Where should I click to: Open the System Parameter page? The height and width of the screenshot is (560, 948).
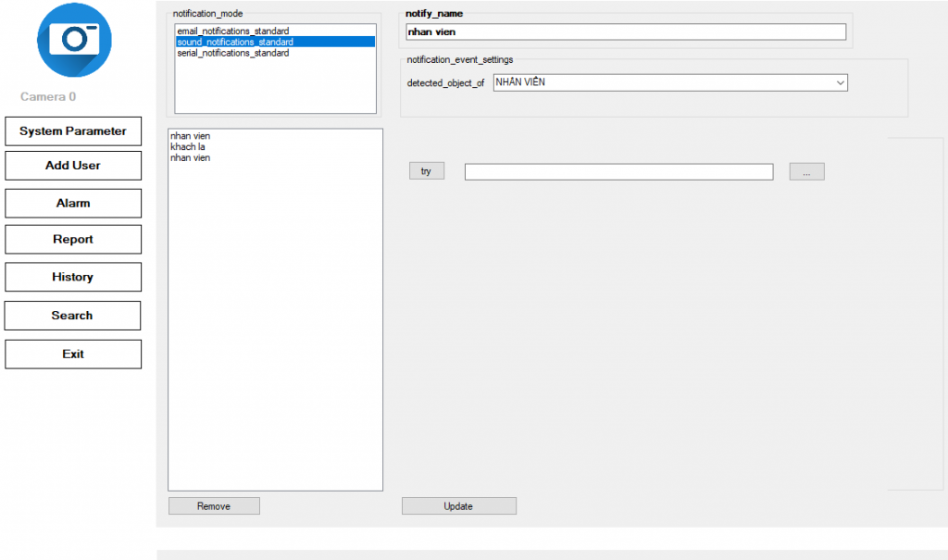(73, 131)
